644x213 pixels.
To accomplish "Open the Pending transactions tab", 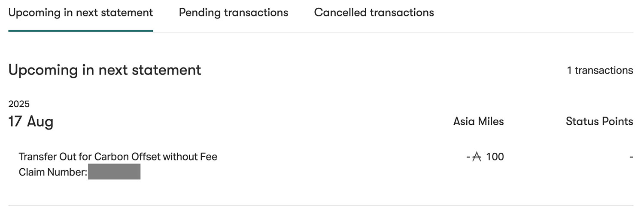I will [233, 12].
